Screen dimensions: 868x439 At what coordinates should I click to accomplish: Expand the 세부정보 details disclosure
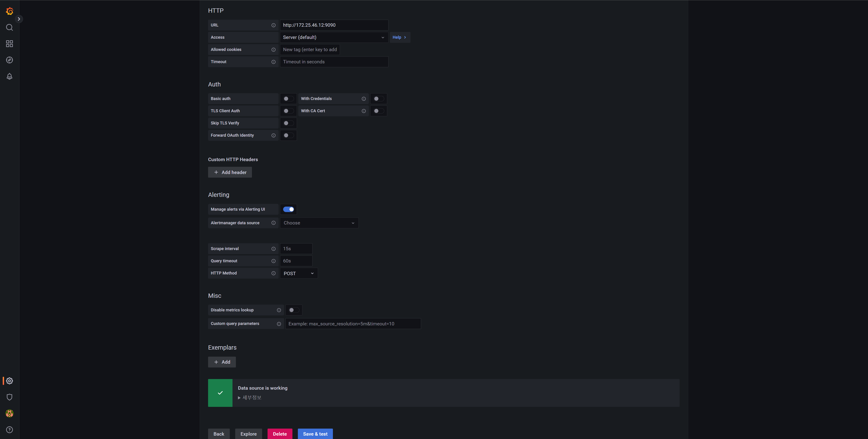pyautogui.click(x=250, y=398)
